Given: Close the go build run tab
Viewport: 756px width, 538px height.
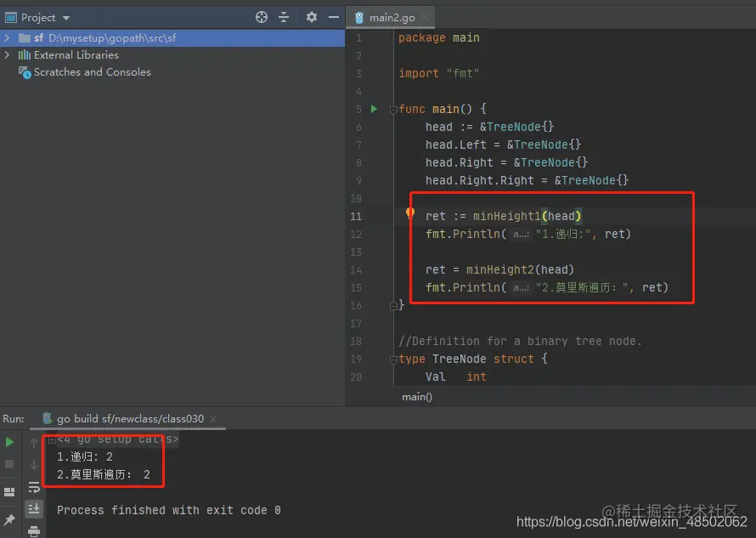Looking at the screenshot, I should point(213,419).
